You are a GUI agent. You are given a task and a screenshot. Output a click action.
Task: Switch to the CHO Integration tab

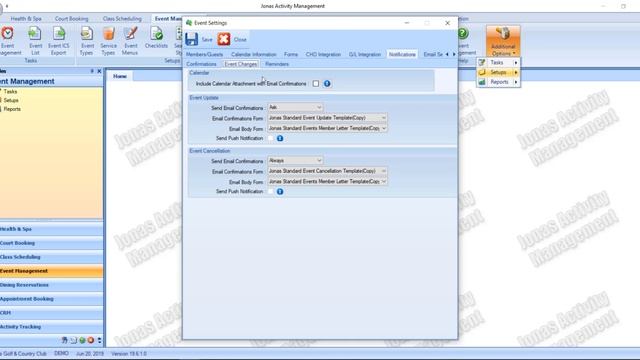pyautogui.click(x=323, y=54)
